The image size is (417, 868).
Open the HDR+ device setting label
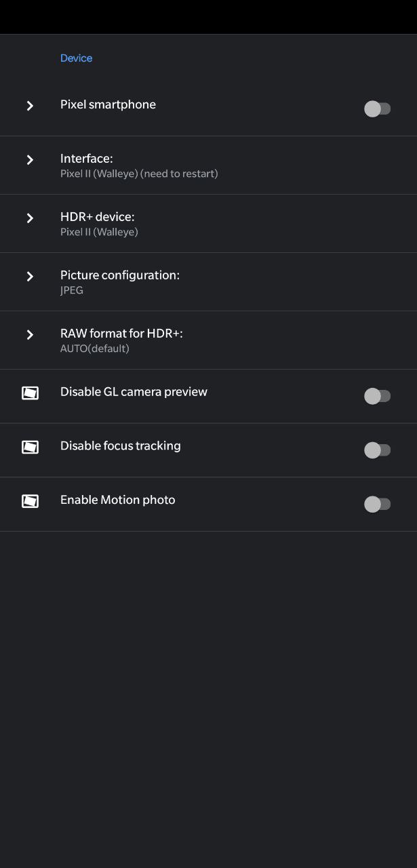tap(98, 217)
